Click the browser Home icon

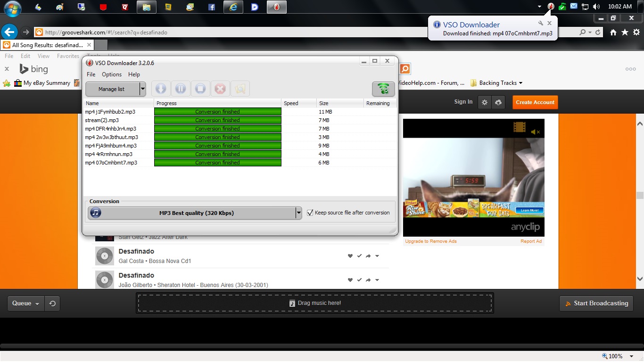pos(613,32)
